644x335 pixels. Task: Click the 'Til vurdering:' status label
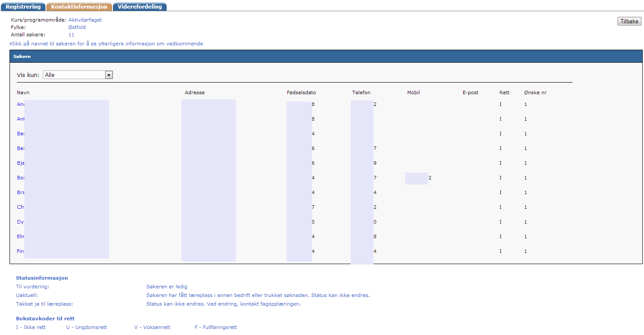[32, 287]
